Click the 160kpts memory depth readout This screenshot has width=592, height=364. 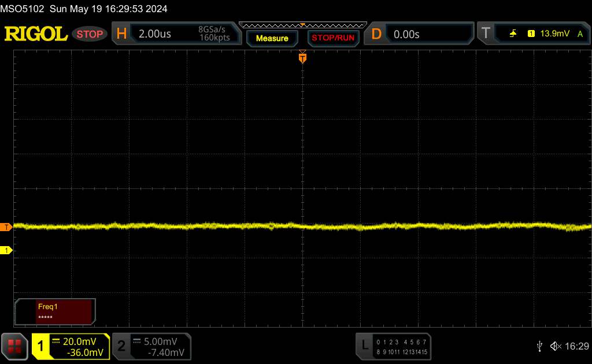click(x=214, y=38)
